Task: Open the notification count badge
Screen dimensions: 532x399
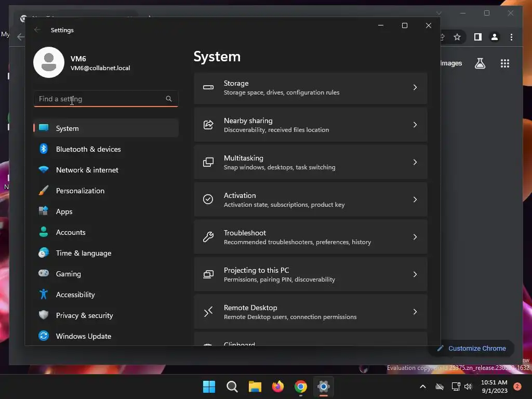Action: point(517,386)
